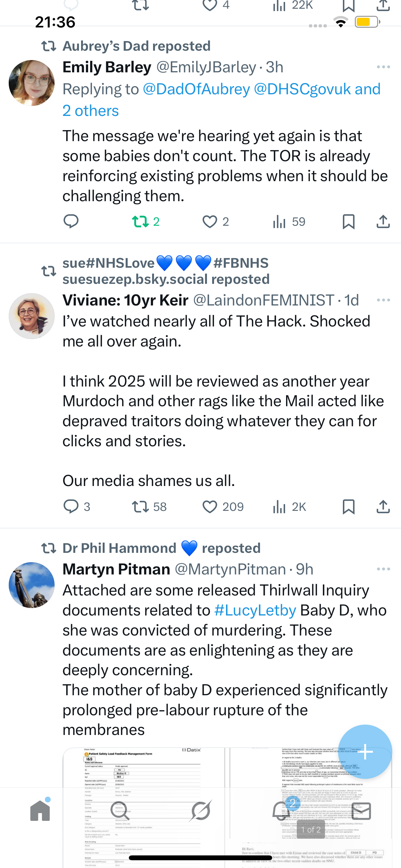401x868 pixels.
Task: Compose a new post with plus button
Action: pos(365,751)
